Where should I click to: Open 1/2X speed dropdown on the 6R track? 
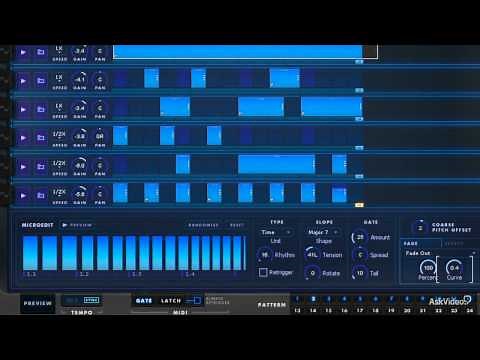[x=59, y=135]
